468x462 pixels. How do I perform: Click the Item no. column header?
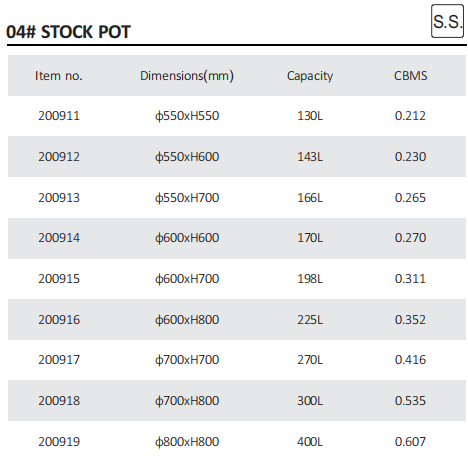pyautogui.click(x=59, y=76)
